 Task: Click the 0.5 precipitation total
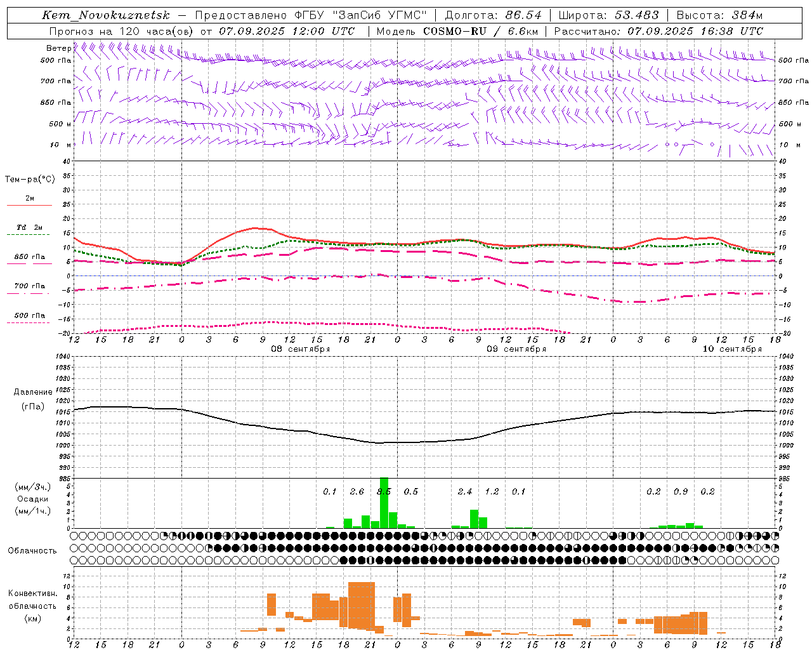coord(411,492)
